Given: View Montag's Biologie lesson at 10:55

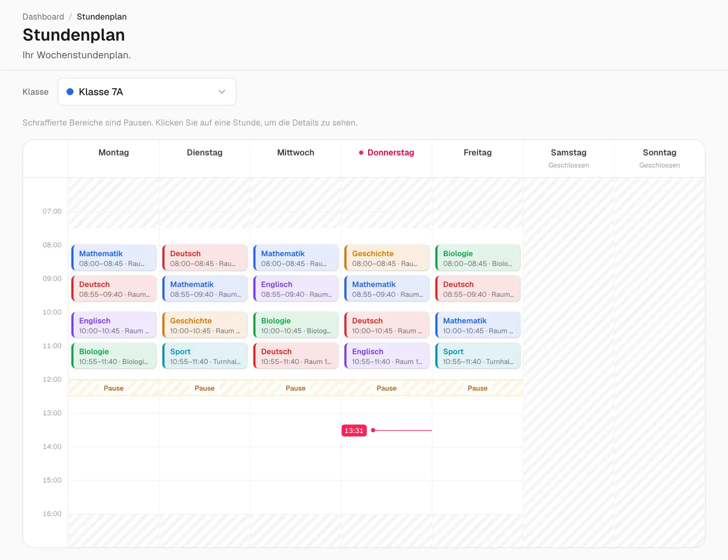Looking at the screenshot, I should (114, 356).
